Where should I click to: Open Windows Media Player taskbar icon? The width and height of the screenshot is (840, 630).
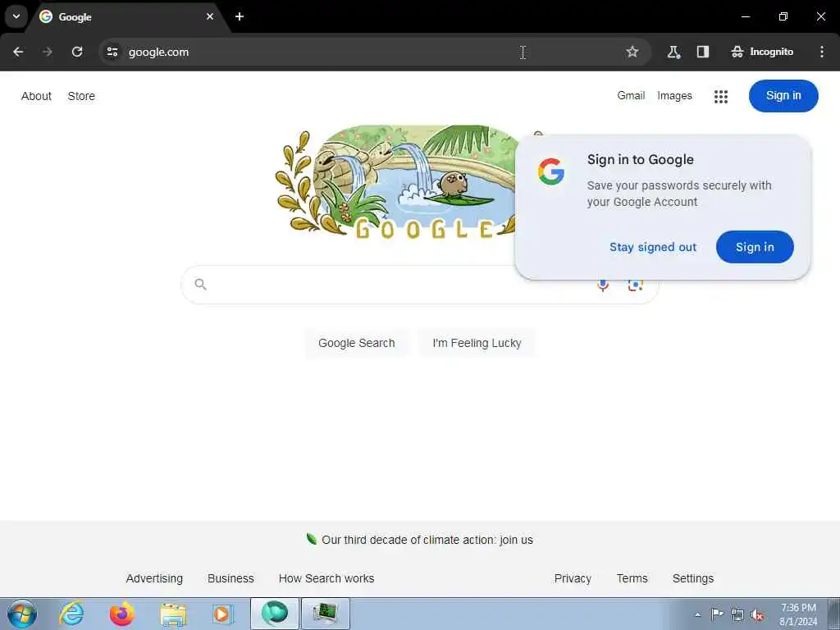(221, 614)
